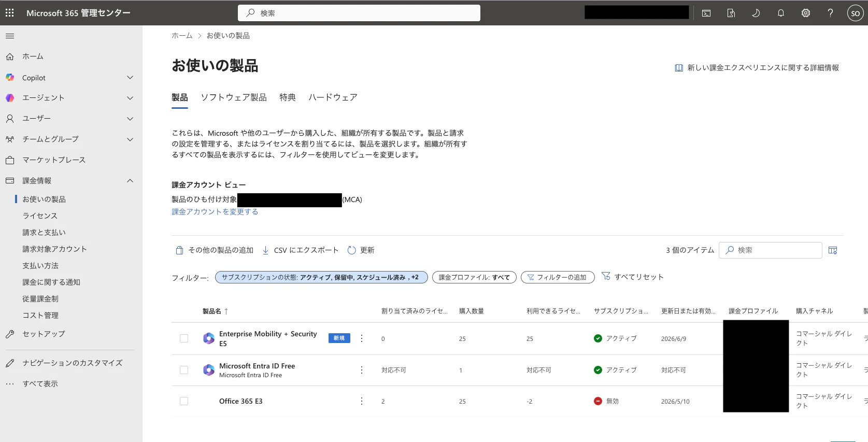This screenshot has height=442, width=868.
Task: Click more actions for Microsoft Entra ID Free
Action: coord(362,370)
